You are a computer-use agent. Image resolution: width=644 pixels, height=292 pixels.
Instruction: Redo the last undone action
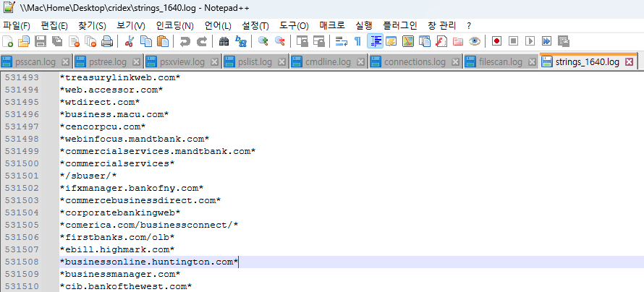202,41
